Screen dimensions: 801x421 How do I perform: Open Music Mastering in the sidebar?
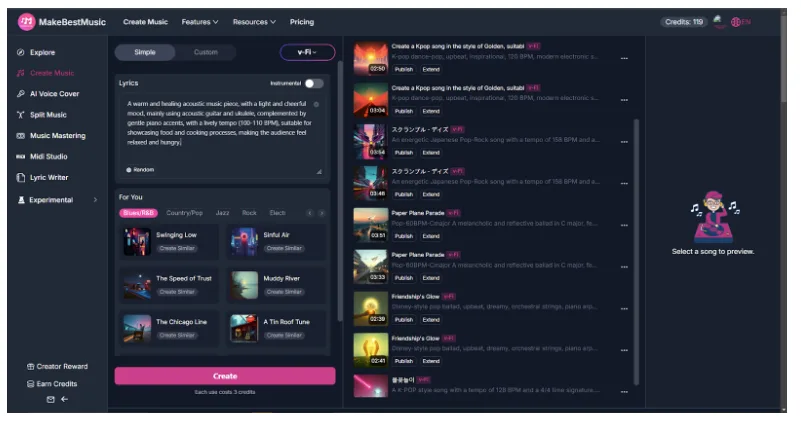click(x=57, y=136)
